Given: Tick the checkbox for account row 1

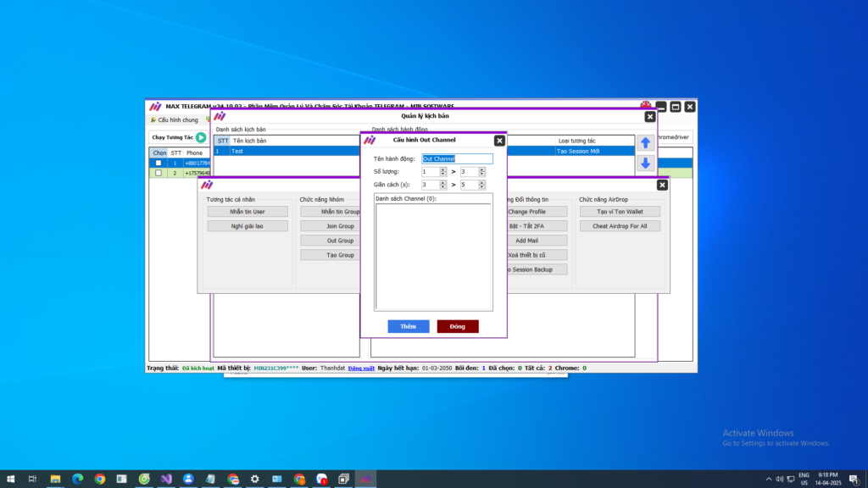Looking at the screenshot, I should (159, 163).
